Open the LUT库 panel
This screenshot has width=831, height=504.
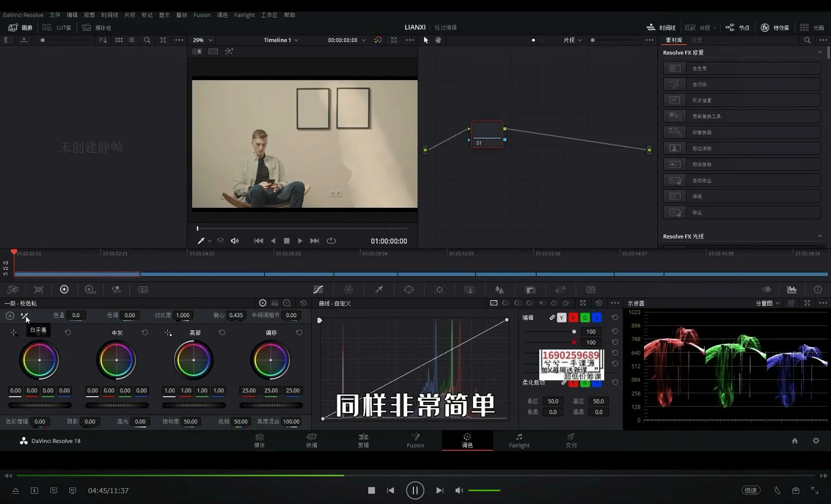[x=57, y=28]
